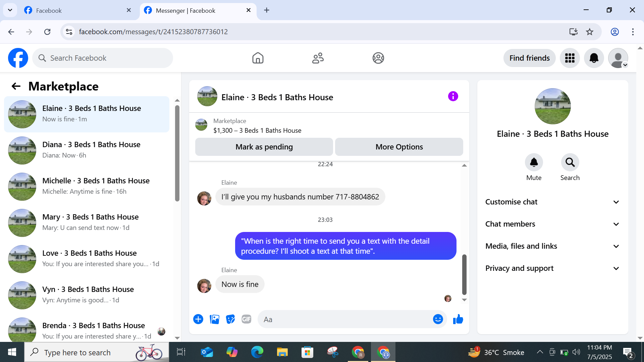Expand the Customise chat section
This screenshot has width=644, height=362.
click(x=552, y=202)
